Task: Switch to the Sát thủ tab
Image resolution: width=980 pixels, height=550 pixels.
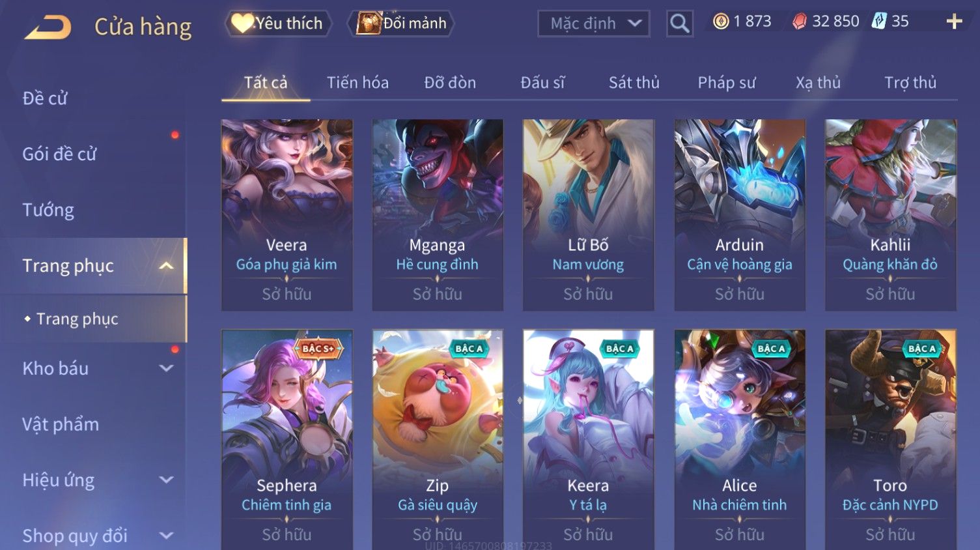Action: [634, 83]
